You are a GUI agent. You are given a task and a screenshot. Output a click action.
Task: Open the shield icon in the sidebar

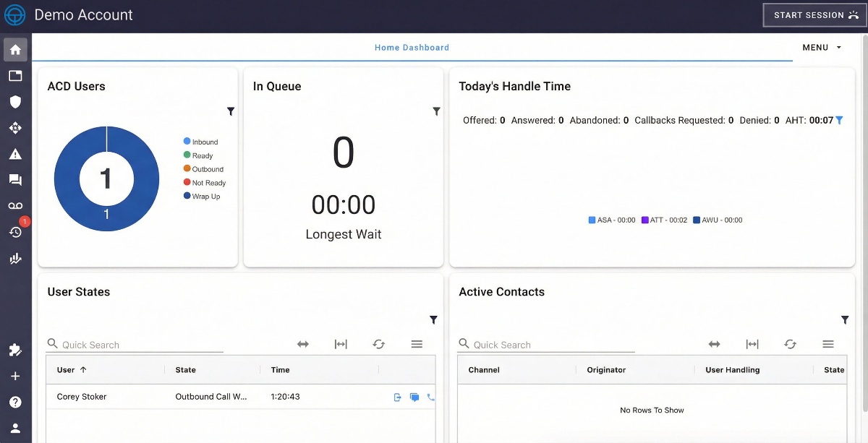click(x=15, y=101)
